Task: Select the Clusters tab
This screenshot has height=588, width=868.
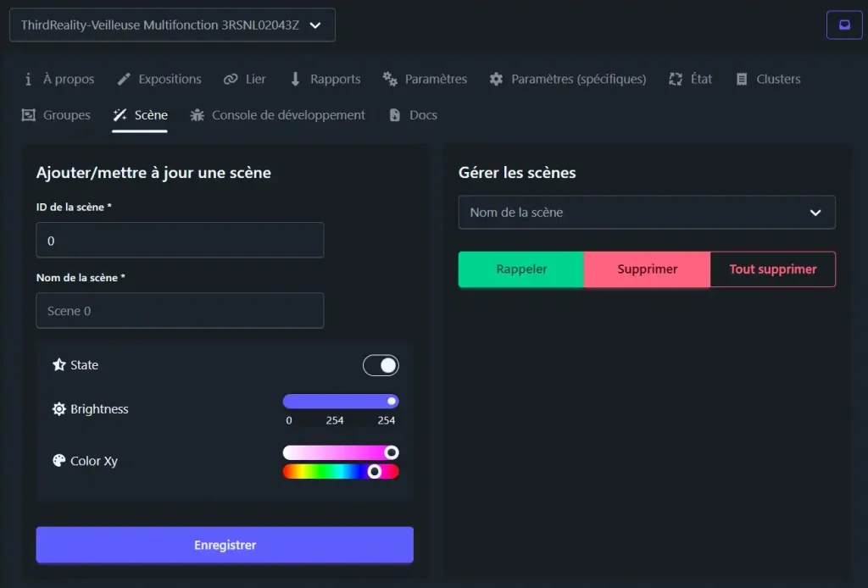Action: tap(768, 79)
